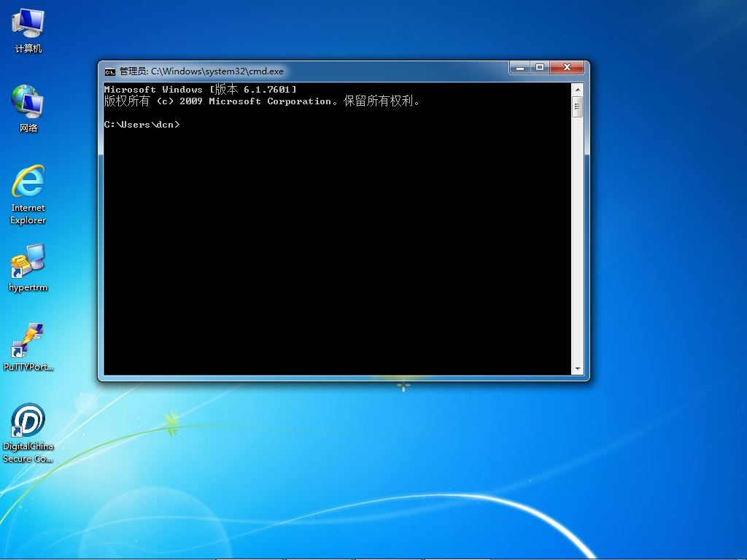
Task: Click the Microsoft Windows version line
Action: pyautogui.click(x=200, y=89)
